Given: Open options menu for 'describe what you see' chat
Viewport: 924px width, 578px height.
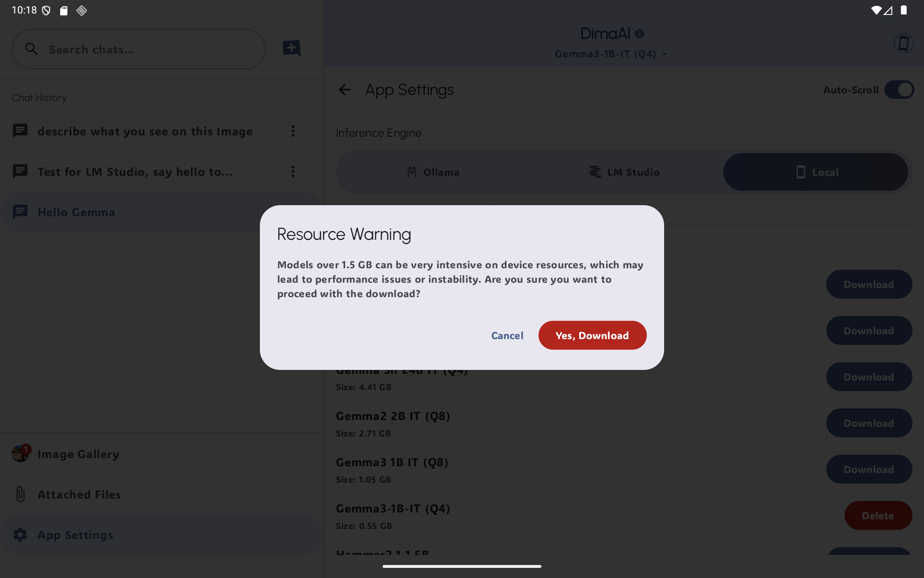Looking at the screenshot, I should (x=293, y=131).
